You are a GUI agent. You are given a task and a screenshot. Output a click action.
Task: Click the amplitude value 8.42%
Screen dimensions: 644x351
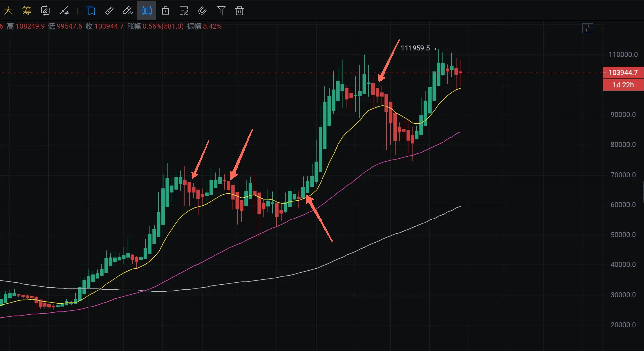(x=212, y=26)
